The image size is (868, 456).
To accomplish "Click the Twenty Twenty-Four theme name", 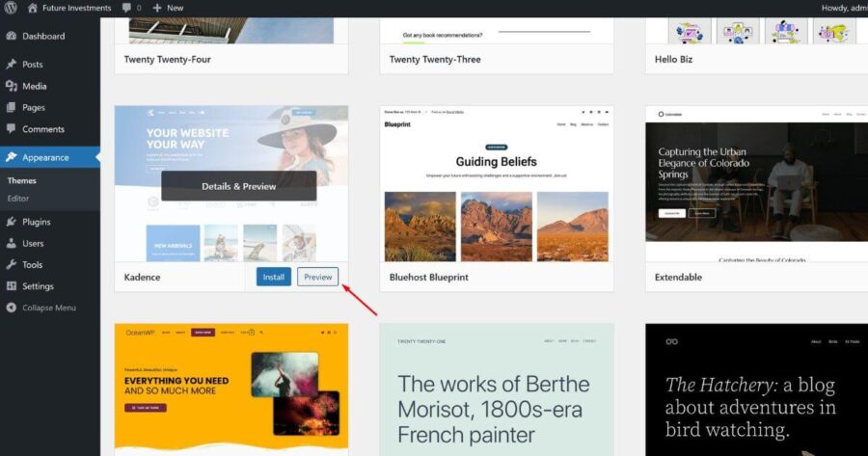I will [x=167, y=59].
